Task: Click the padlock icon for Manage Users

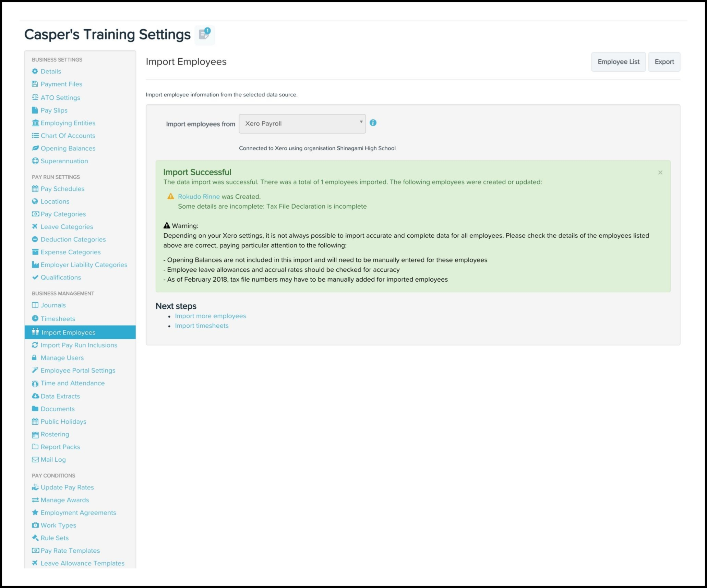Action: click(34, 357)
